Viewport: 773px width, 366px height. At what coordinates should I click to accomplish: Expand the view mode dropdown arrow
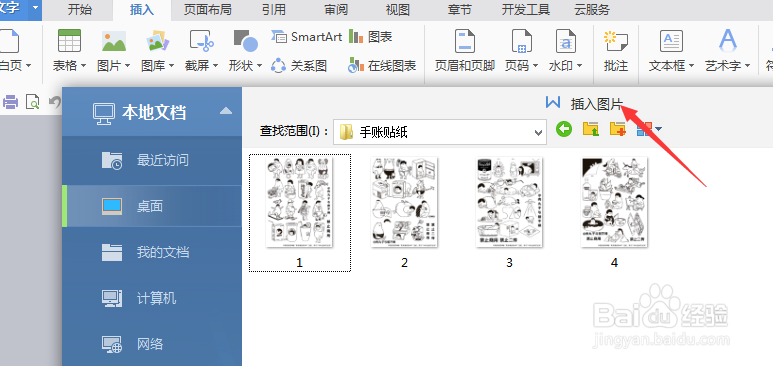658,129
